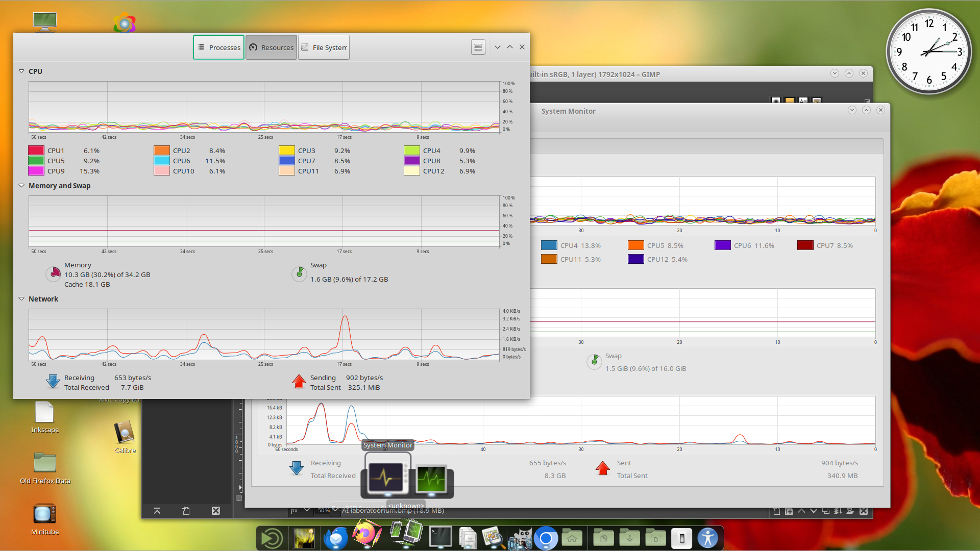Open GIMP patterns dockable tab icon
980x551 pixels.
coord(790,101)
